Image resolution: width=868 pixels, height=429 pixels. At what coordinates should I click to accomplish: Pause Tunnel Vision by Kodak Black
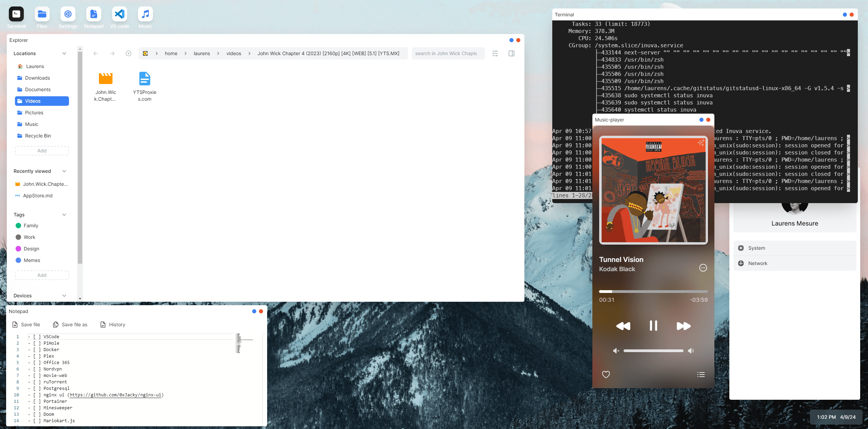click(x=653, y=326)
